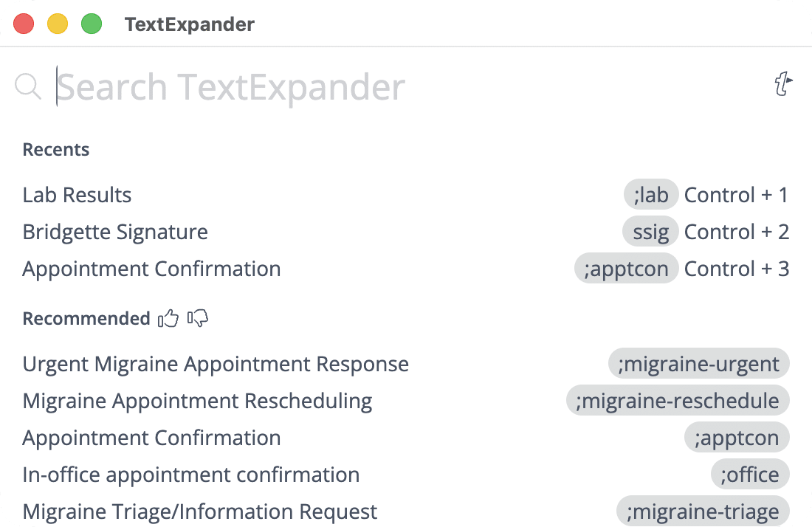Select Urgent Migraine Appointment Response snippet

click(x=216, y=365)
